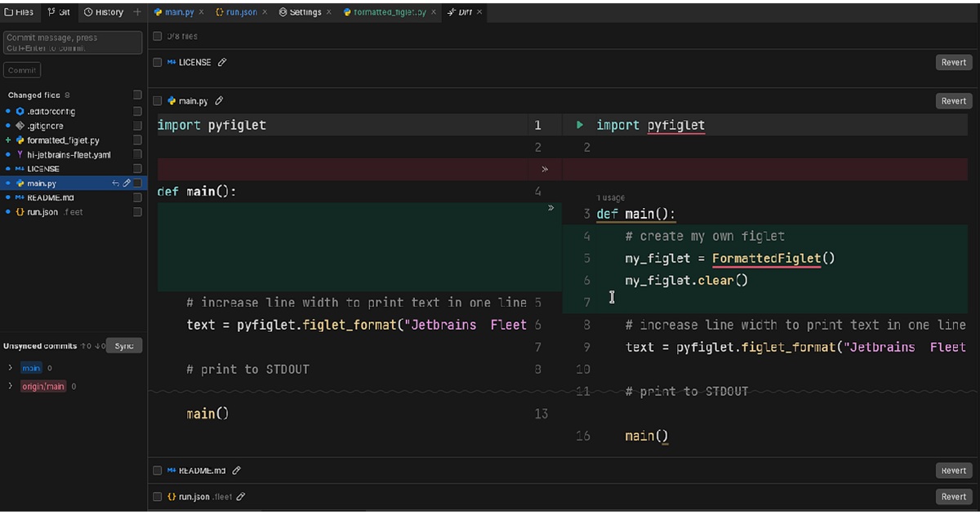Image resolution: width=980 pixels, height=514 pixels.
Task: Apply the red deleted chunk with double-chevron arrow
Action: tap(545, 170)
